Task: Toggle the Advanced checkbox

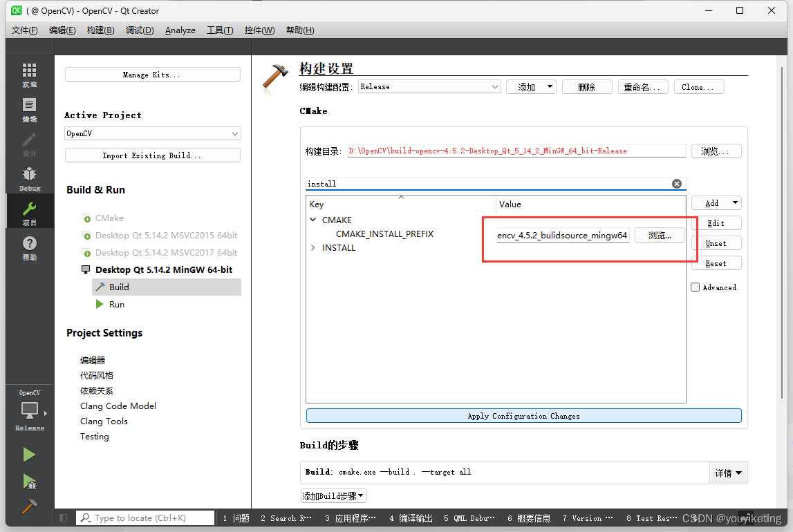Action: 696,287
